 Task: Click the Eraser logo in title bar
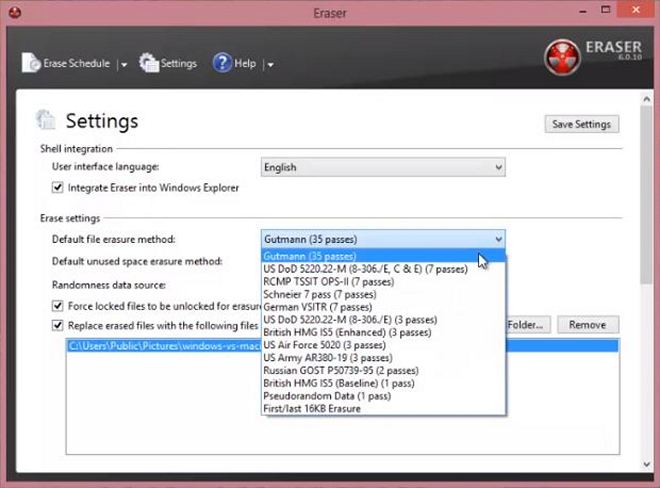15,13
